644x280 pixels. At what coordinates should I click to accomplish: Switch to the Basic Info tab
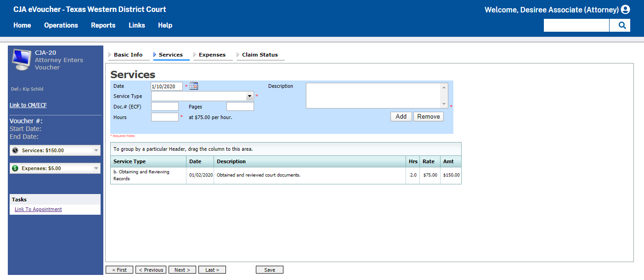[129, 54]
